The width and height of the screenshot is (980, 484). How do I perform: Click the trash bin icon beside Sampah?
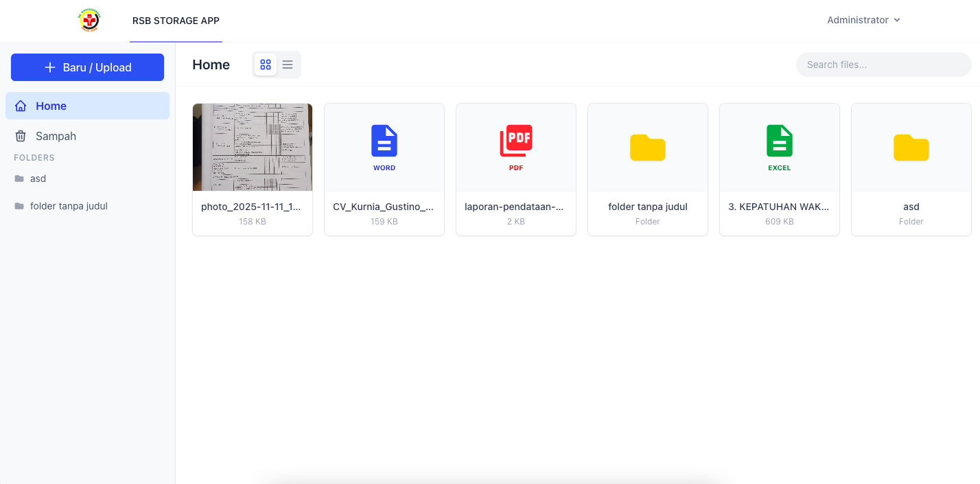pos(21,136)
